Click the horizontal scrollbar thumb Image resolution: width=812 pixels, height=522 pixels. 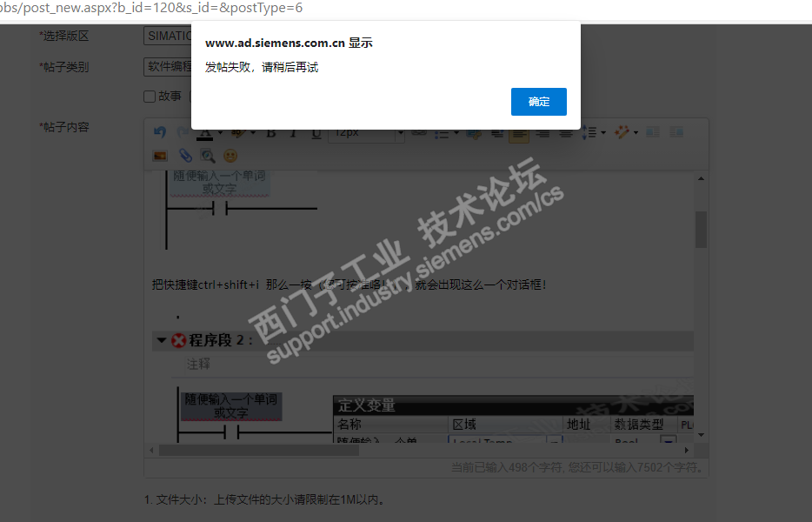click(x=258, y=450)
